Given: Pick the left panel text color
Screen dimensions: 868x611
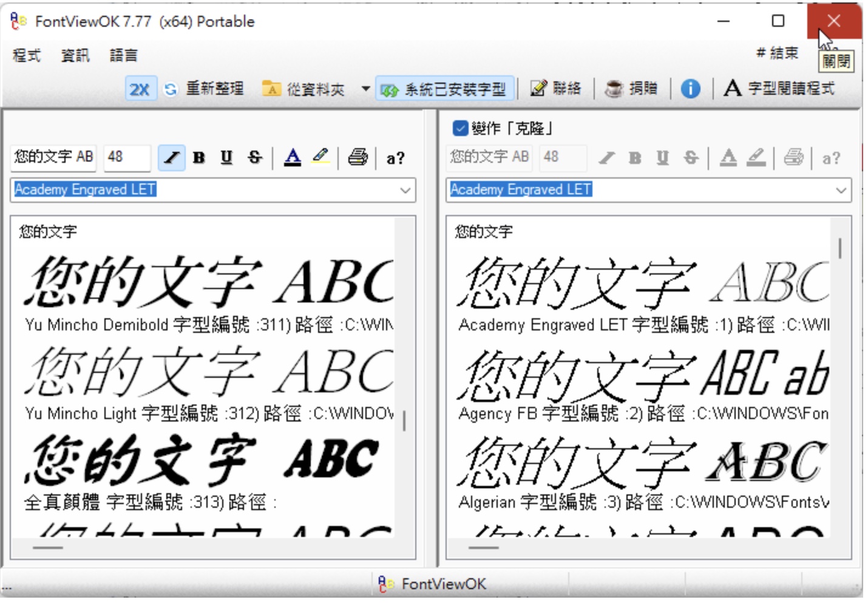Looking at the screenshot, I should click(293, 158).
